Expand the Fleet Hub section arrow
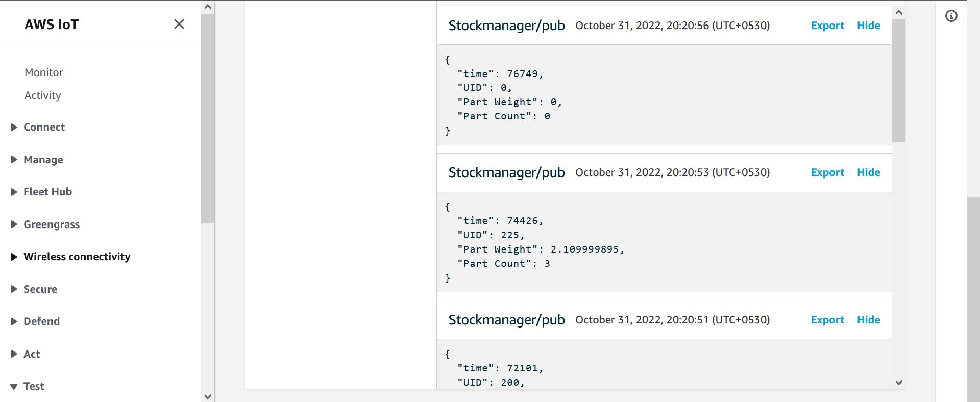Screen dimensions: 980x402 point(14,192)
